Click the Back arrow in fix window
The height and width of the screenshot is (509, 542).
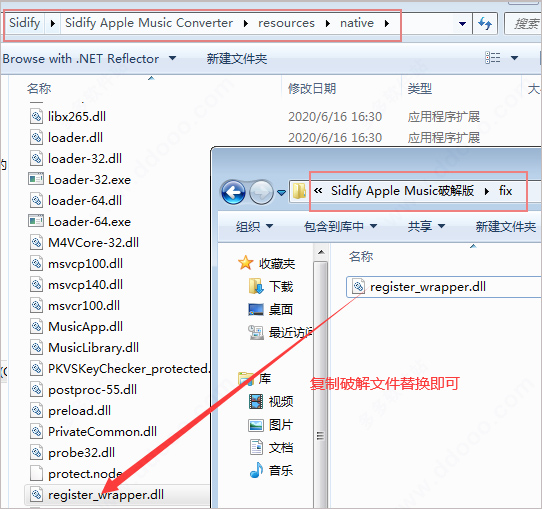pos(234,192)
